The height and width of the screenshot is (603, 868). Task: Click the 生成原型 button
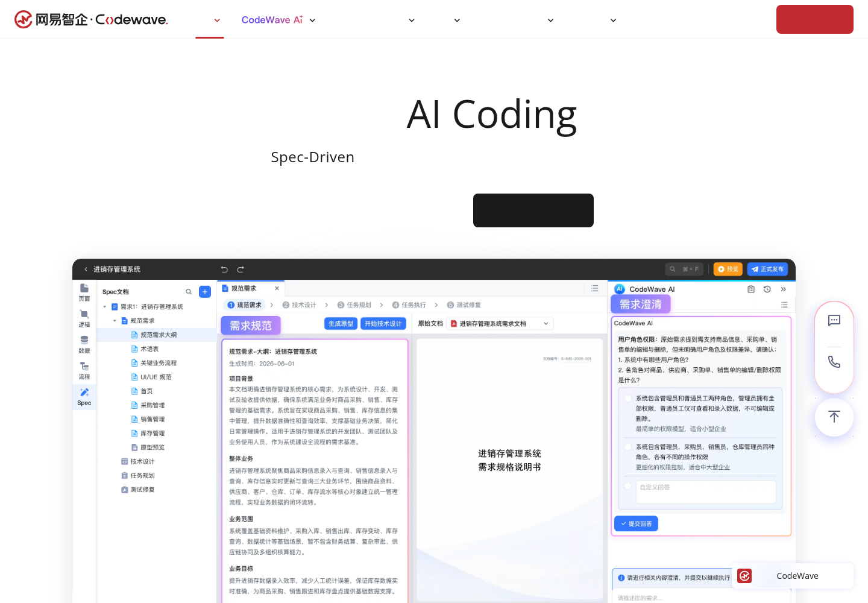tap(341, 324)
